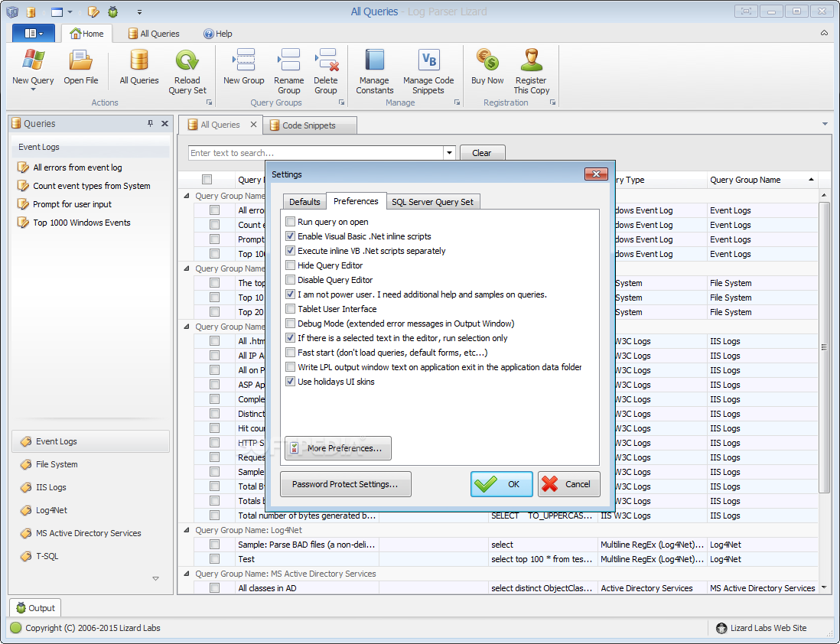Screen dimensions: 840x644
Task: Clear the search text
Action: click(x=482, y=153)
